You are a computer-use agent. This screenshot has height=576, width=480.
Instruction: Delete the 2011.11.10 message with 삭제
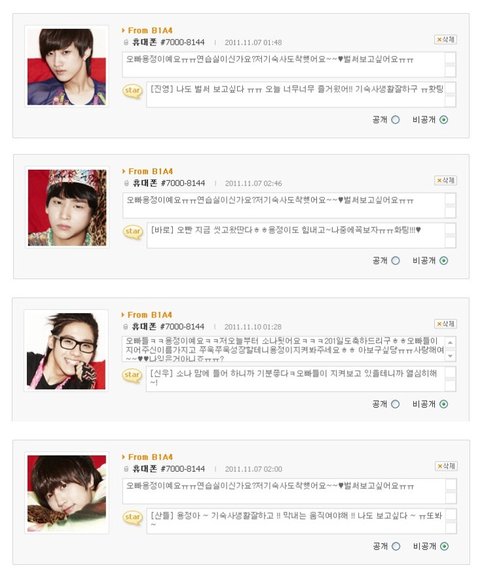point(445,324)
